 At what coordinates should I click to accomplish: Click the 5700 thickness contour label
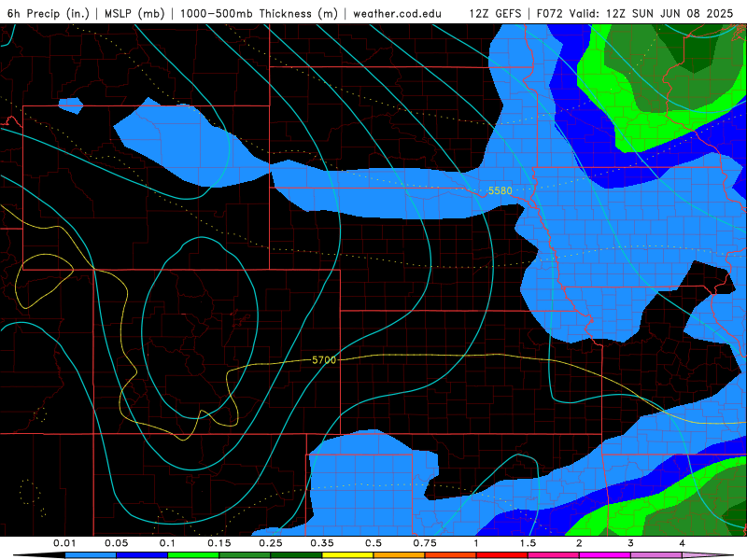(x=324, y=360)
